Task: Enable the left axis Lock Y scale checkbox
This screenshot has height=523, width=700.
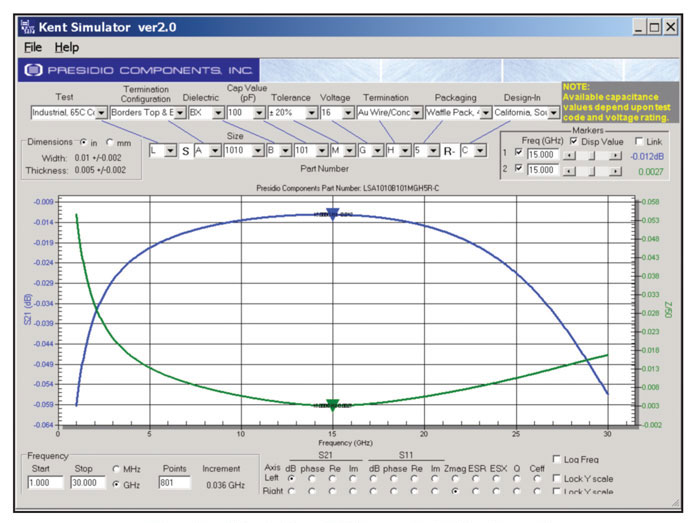Action: point(557,478)
